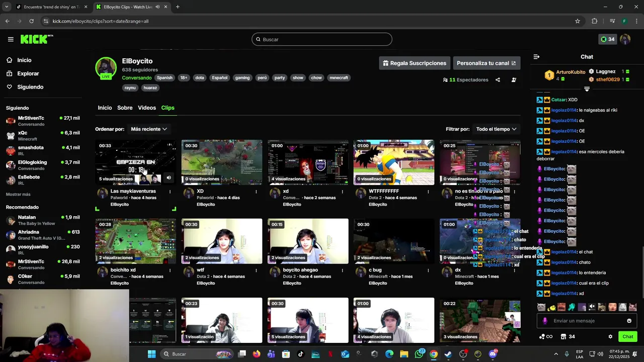Screen dimensions: 644x362
Task: Expand the leaderboard chevron under top gifters
Action: point(587,89)
